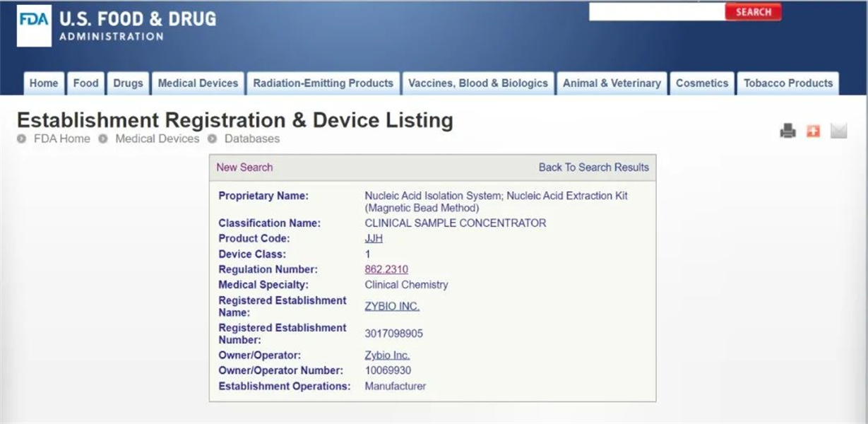Select the Animal & Veterinary tab
This screenshot has width=868, height=424.
click(x=612, y=83)
